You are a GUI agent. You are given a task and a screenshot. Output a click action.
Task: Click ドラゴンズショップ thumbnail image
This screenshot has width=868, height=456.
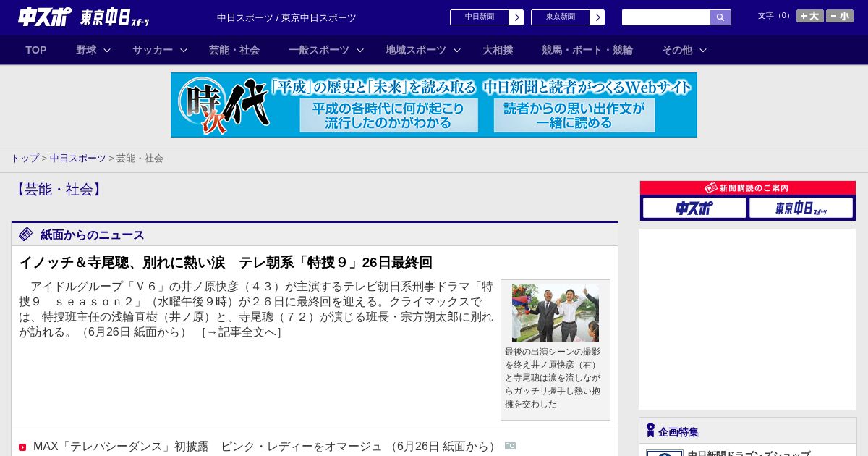point(665,453)
